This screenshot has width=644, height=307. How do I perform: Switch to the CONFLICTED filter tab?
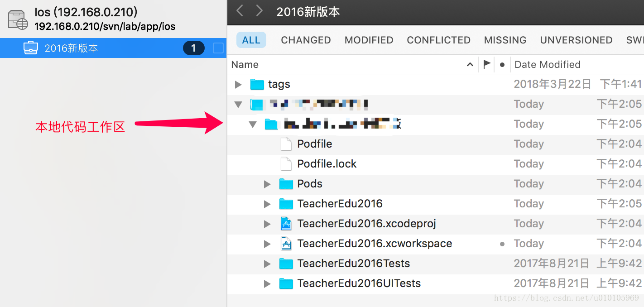click(438, 40)
